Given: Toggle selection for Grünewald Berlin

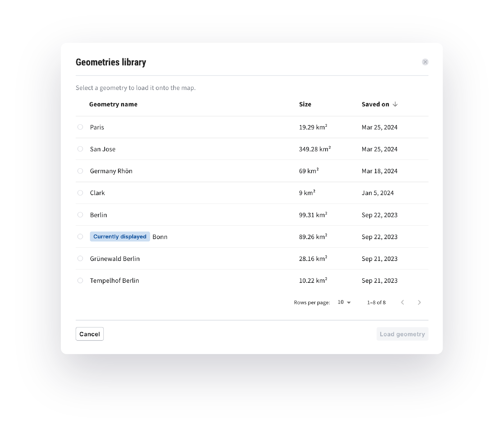Looking at the screenshot, I should coord(80,258).
